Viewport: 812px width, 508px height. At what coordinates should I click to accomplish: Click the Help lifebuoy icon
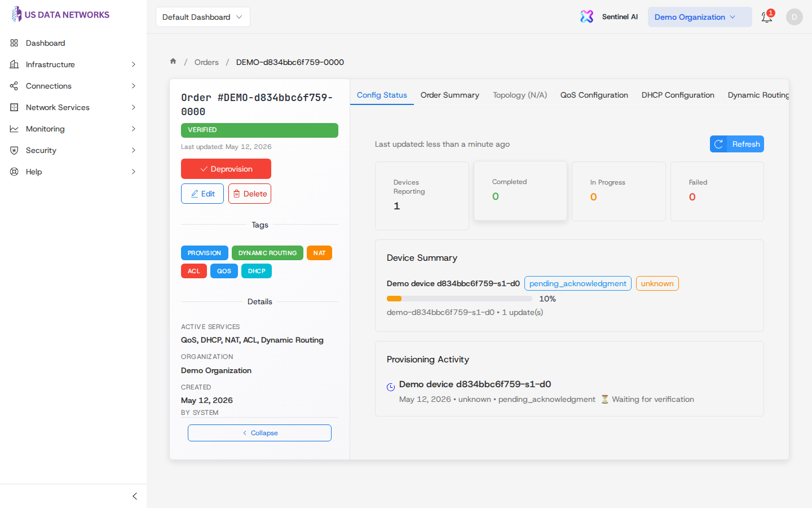pos(14,172)
